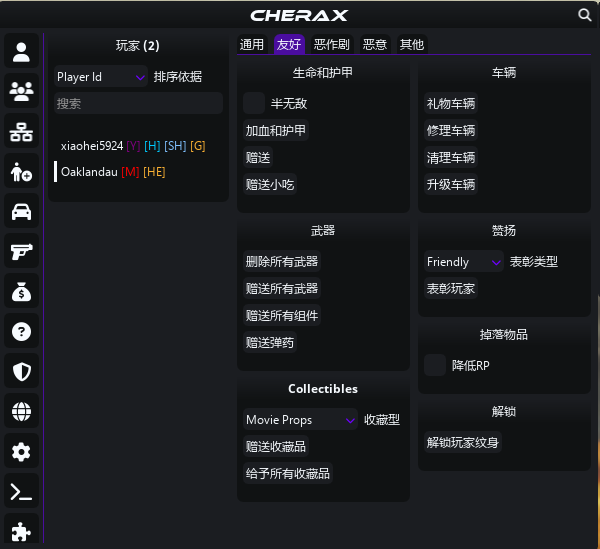This screenshot has width=600, height=549.
Task: Select player xiaohei5924 in the list
Action: (x=138, y=146)
